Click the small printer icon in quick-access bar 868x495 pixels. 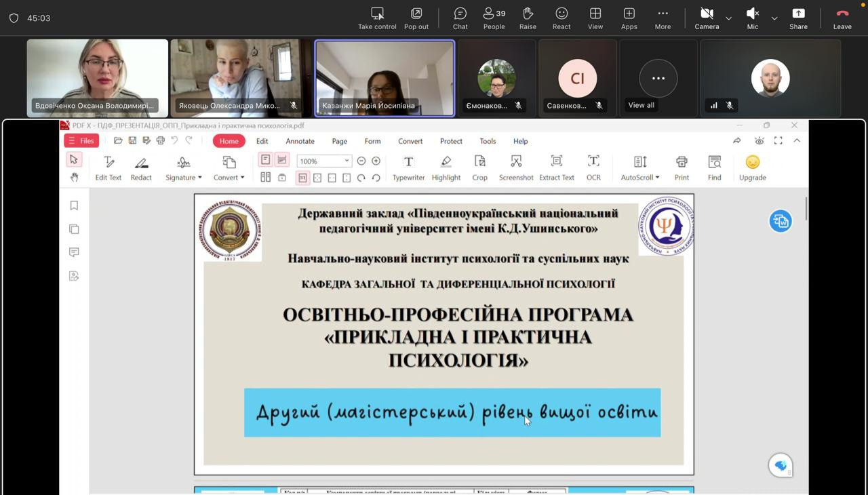coord(160,140)
